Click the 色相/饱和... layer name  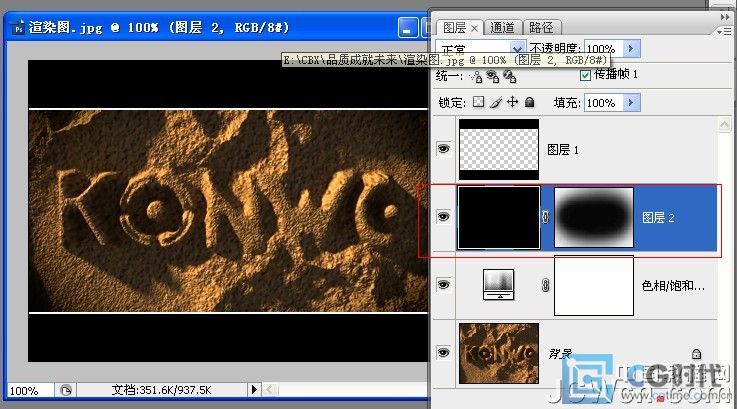coord(673,285)
